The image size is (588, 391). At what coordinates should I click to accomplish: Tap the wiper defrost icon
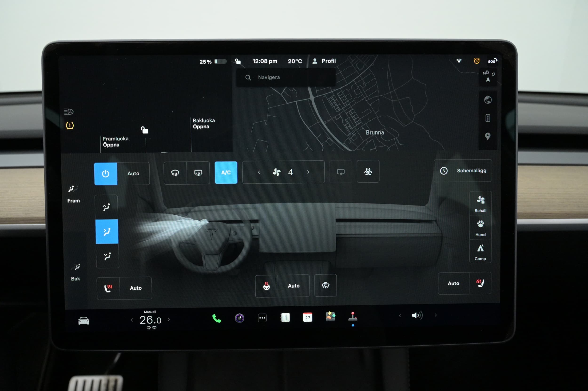(326, 285)
